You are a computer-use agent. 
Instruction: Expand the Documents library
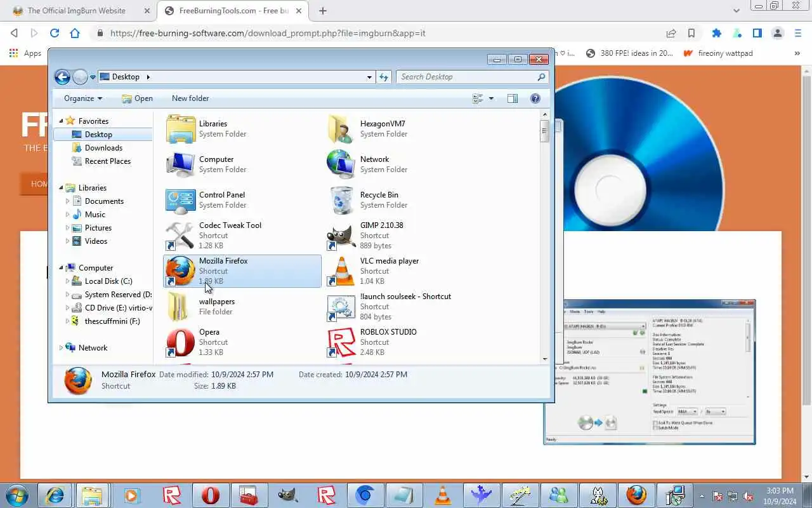click(67, 201)
